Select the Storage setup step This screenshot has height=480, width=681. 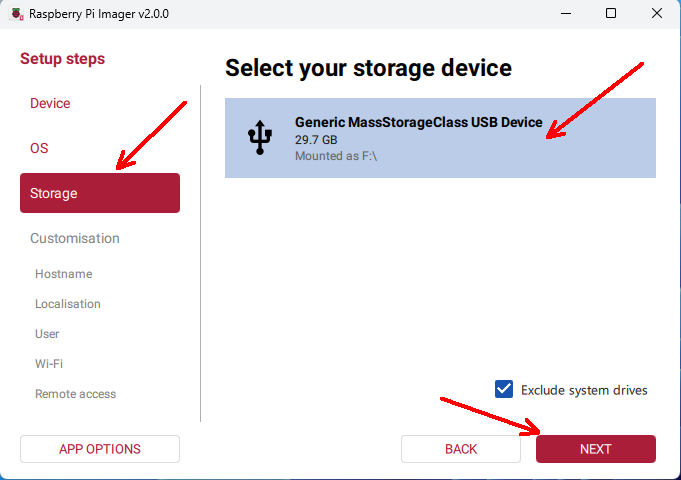click(x=100, y=193)
